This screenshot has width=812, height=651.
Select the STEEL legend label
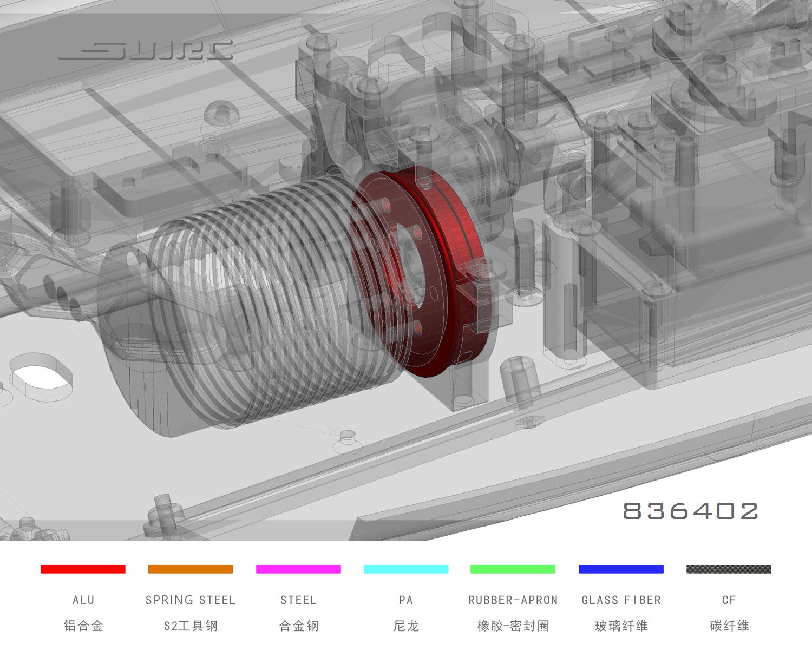click(x=298, y=600)
